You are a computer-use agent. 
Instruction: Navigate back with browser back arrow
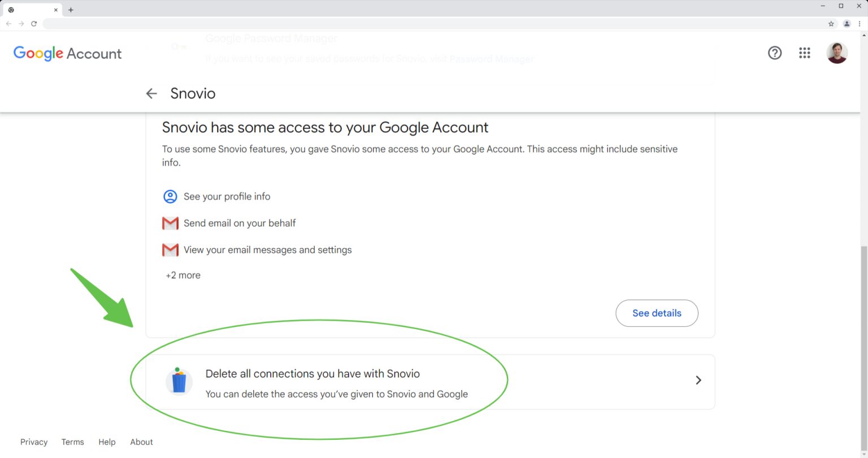point(8,24)
